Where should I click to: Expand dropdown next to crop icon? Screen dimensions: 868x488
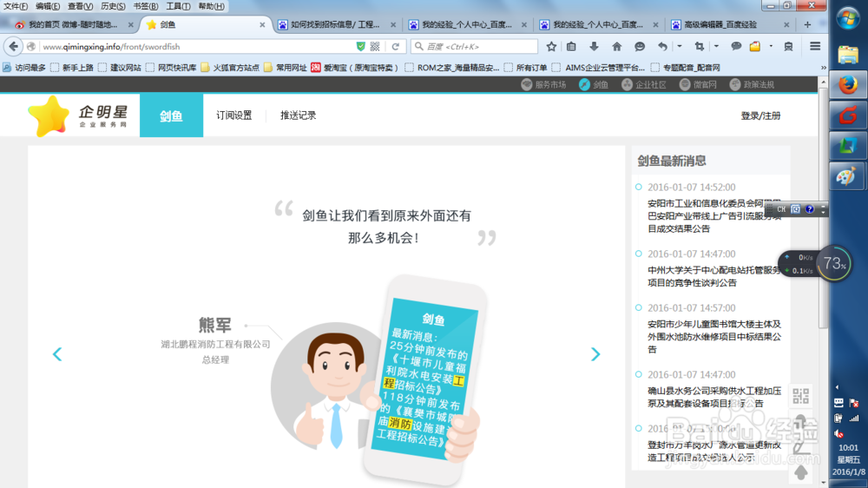pos(716,47)
